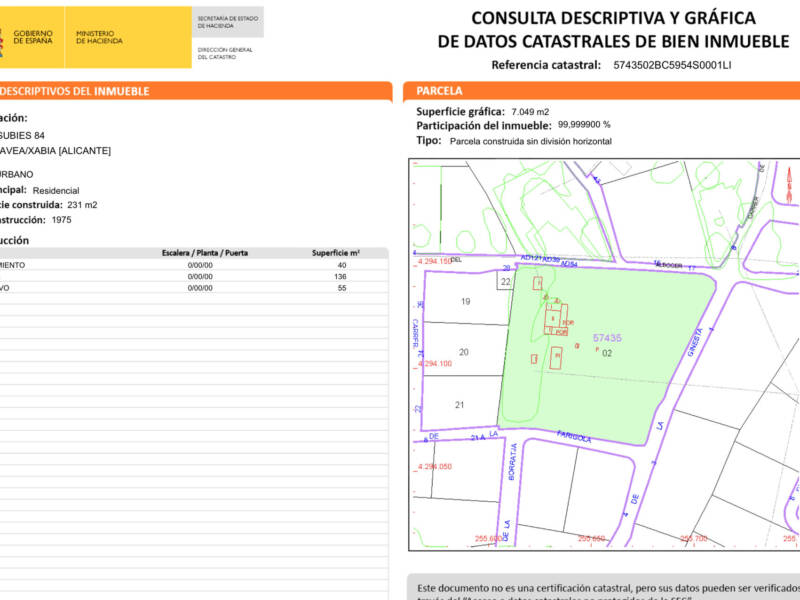Screen dimensions: 800x600
Task: Select the percentage '99,999900 %'
Action: 584,125
